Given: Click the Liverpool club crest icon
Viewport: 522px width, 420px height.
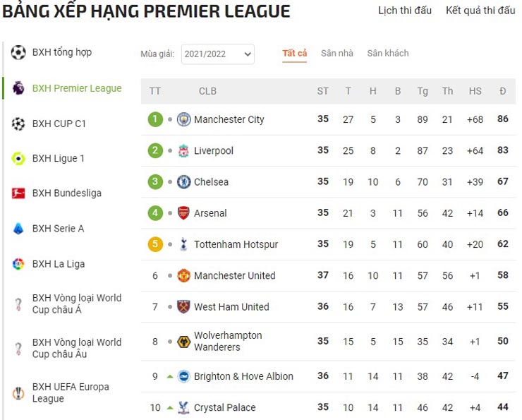Looking at the screenshot, I should (183, 150).
